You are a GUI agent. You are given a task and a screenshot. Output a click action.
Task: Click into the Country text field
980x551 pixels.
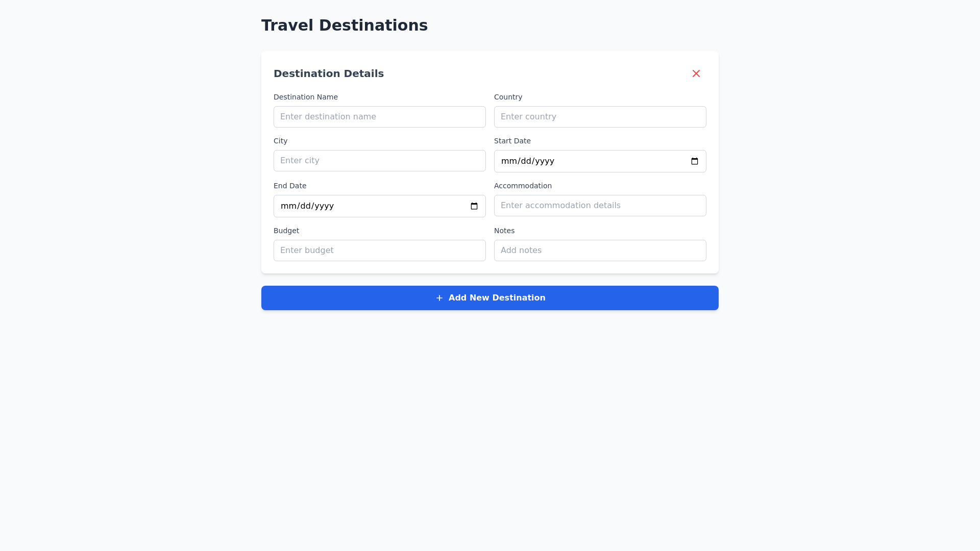coord(600,117)
